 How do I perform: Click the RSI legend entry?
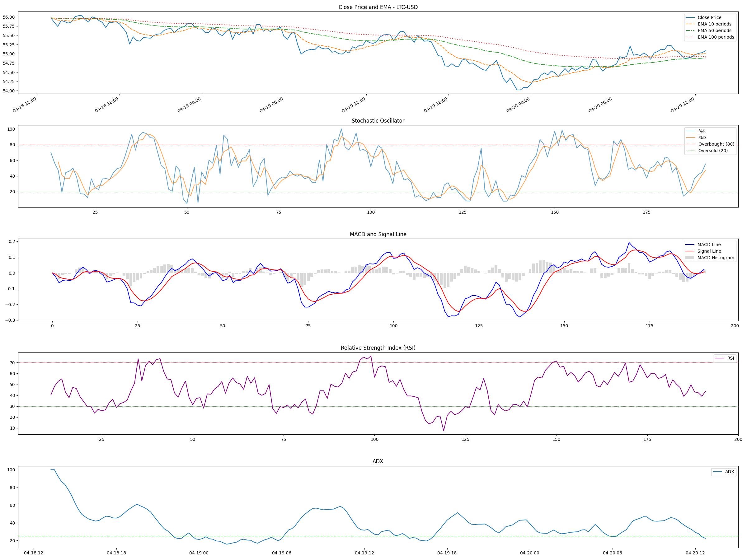tap(731, 358)
